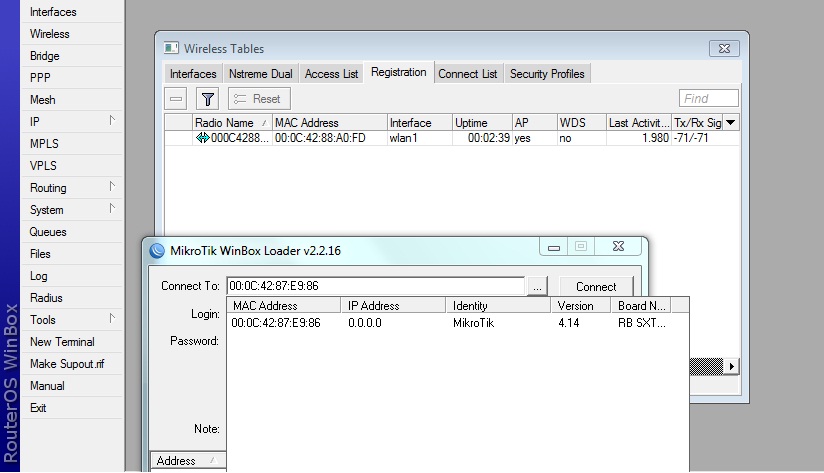Image resolution: width=824 pixels, height=473 pixels.
Task: Minimize the WinBox Loader window
Action: coord(554,247)
